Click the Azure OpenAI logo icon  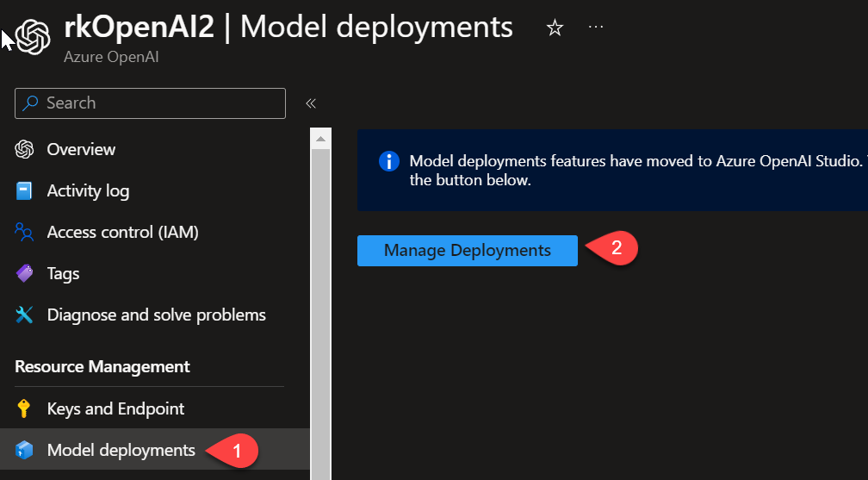coord(33,36)
